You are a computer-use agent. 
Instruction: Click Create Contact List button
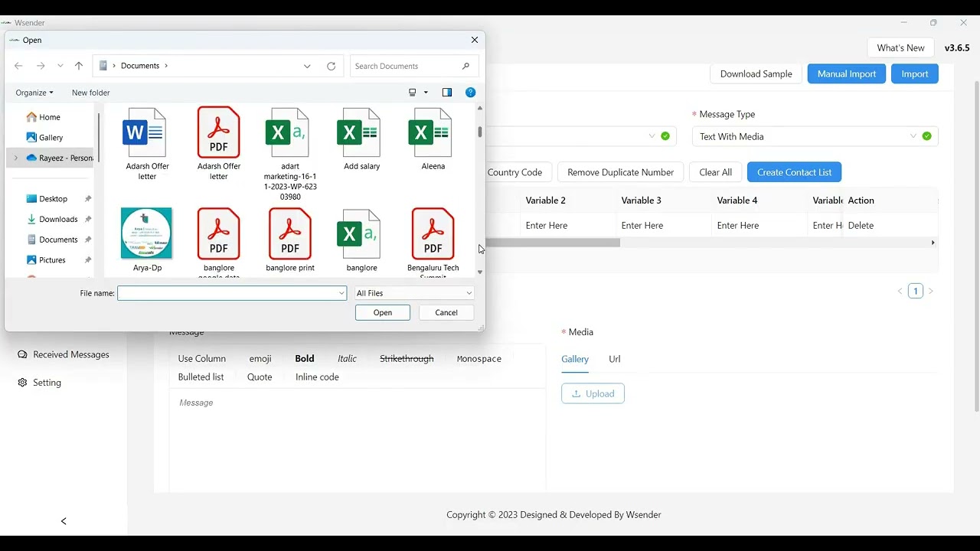click(x=794, y=172)
